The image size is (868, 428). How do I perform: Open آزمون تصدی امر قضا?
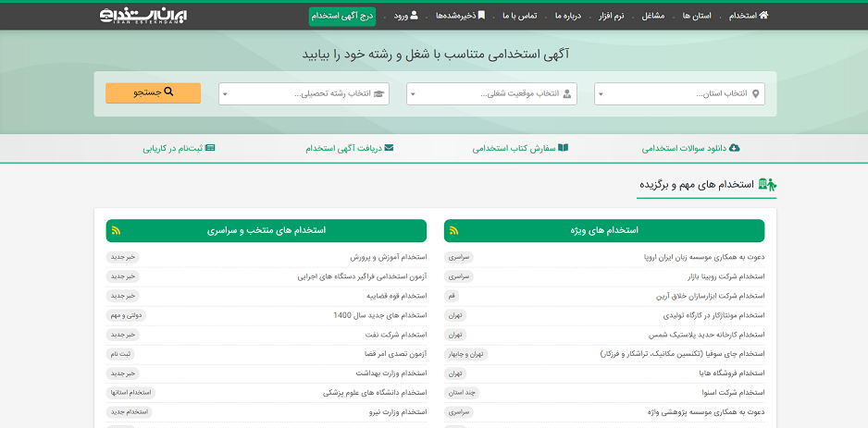[395, 354]
